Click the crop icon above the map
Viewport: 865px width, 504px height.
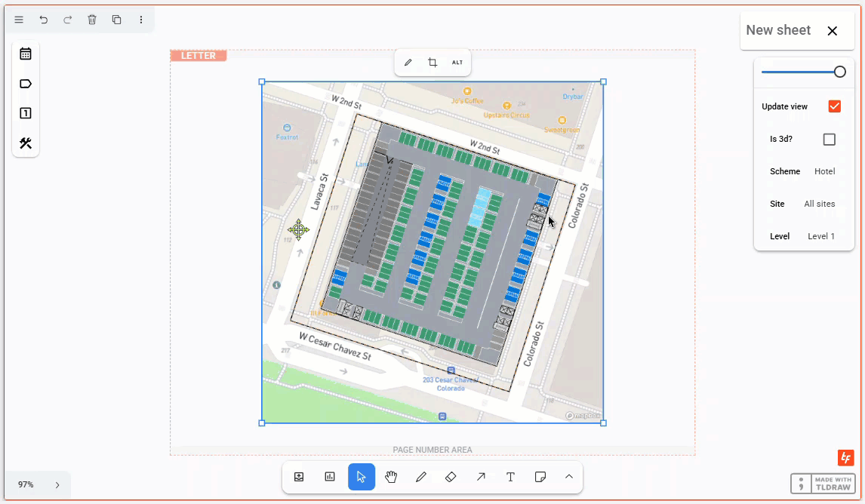[432, 63]
